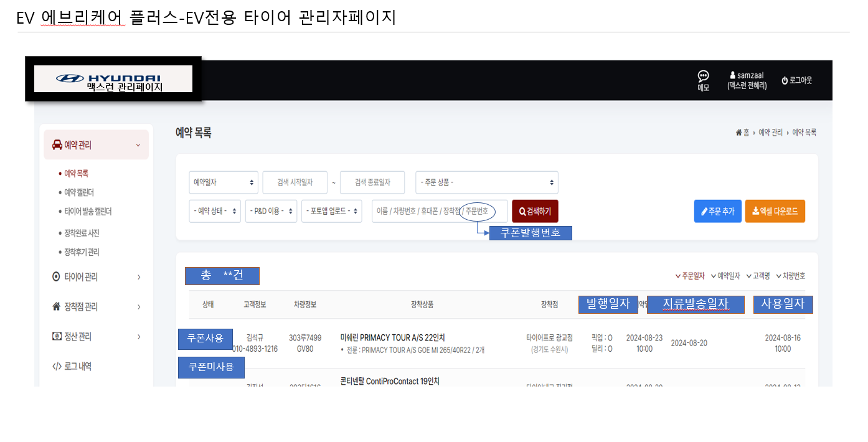Open the 로그 내역 menu item
868x442 pixels.
coord(77,367)
